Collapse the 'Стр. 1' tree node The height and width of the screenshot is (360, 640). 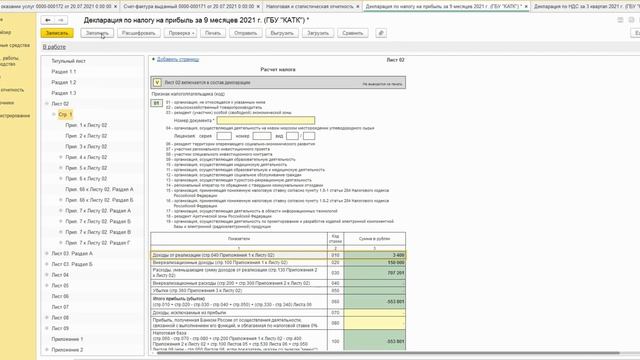(54, 114)
